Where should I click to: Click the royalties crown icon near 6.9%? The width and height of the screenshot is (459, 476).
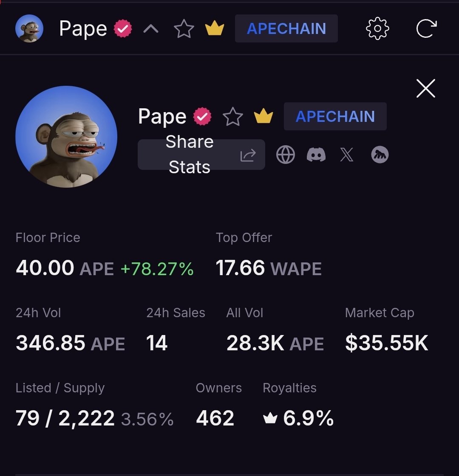tap(270, 418)
